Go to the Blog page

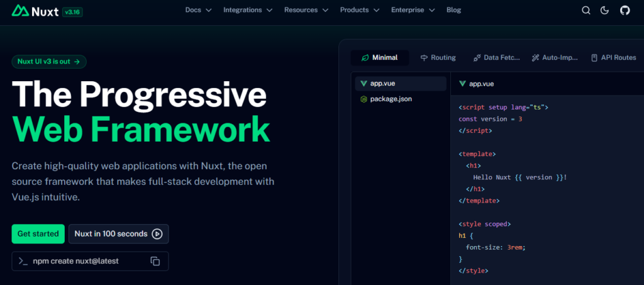point(453,10)
